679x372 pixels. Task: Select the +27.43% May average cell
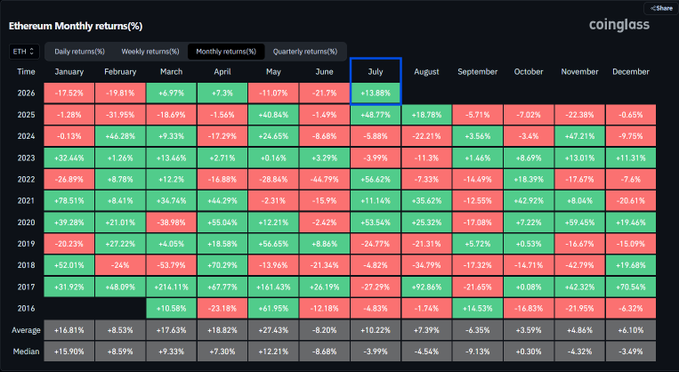pos(273,330)
